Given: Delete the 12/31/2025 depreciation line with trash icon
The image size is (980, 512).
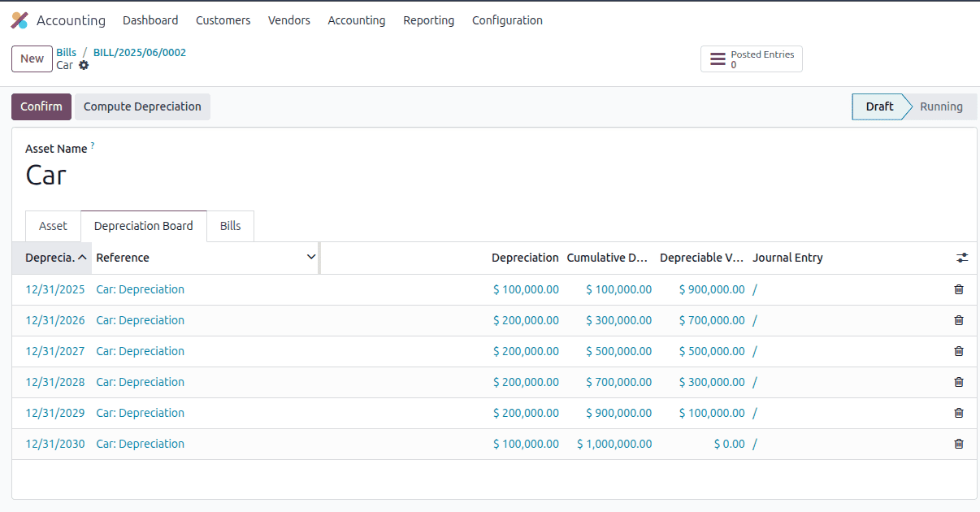Looking at the screenshot, I should 958,289.
